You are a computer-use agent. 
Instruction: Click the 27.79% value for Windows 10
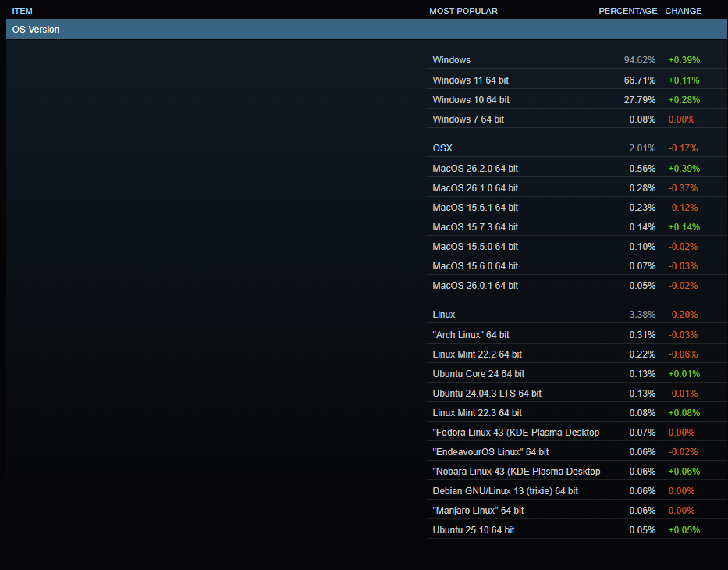tap(640, 100)
